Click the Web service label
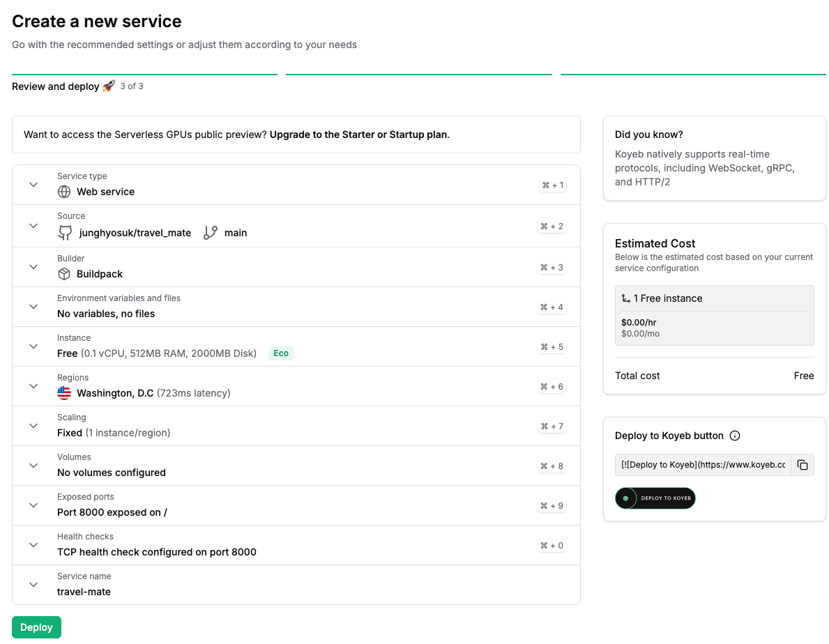The image size is (829, 644). click(106, 192)
